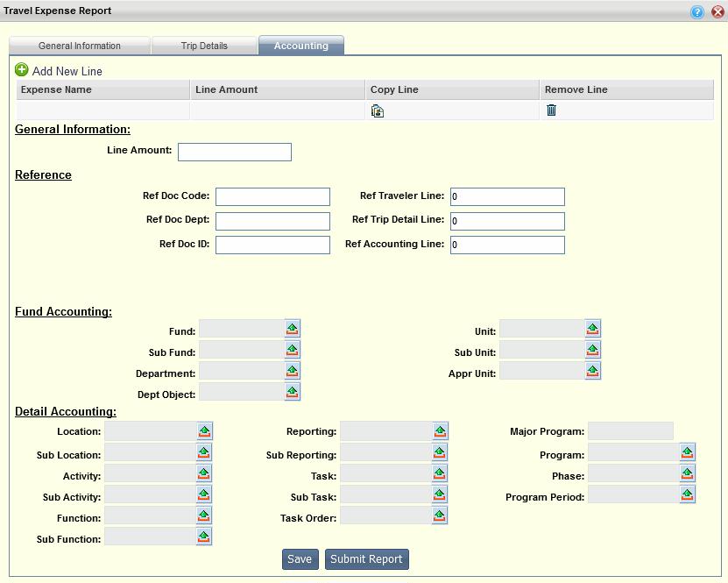Click the Detail Accounting section heading
Viewport: 728px width, 583px height.
[66, 411]
